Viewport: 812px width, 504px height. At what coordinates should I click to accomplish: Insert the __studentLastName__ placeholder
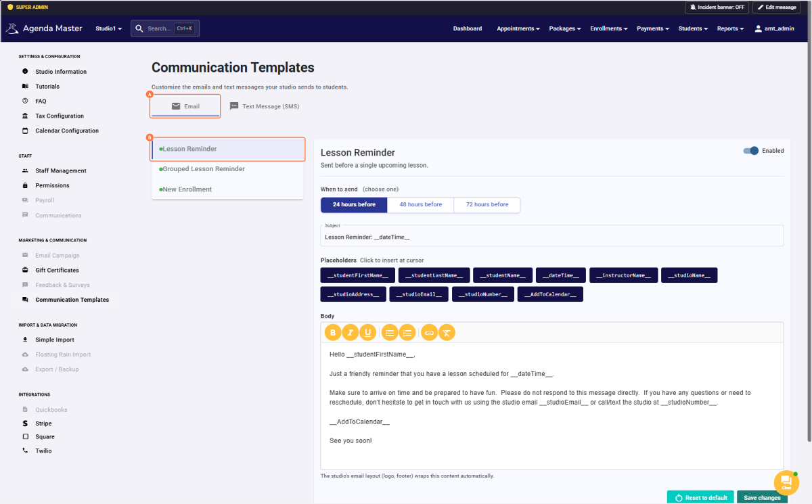coord(434,275)
